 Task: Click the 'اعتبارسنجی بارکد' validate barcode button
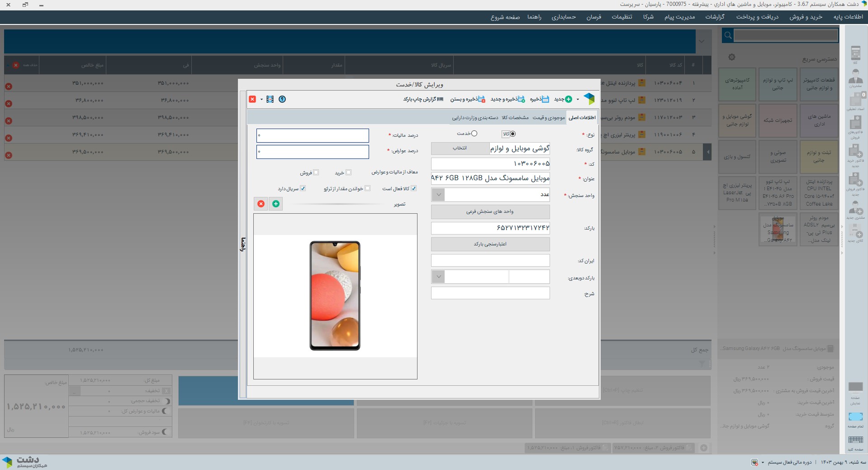point(490,244)
